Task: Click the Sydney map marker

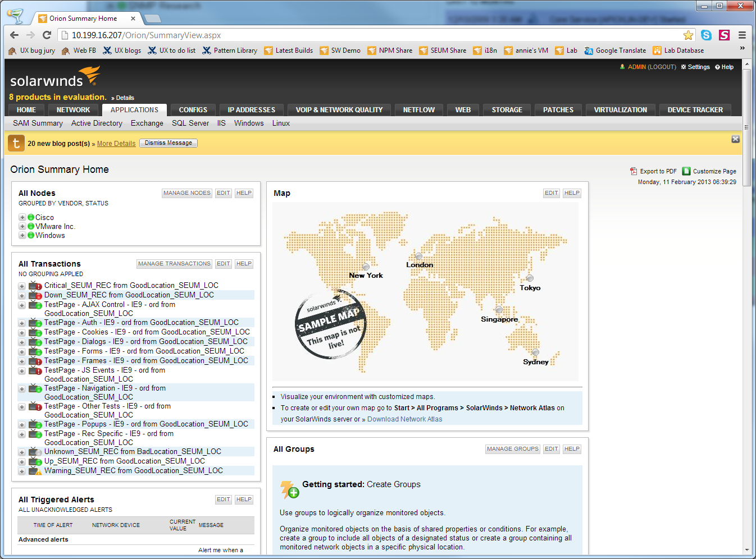Action: point(536,352)
